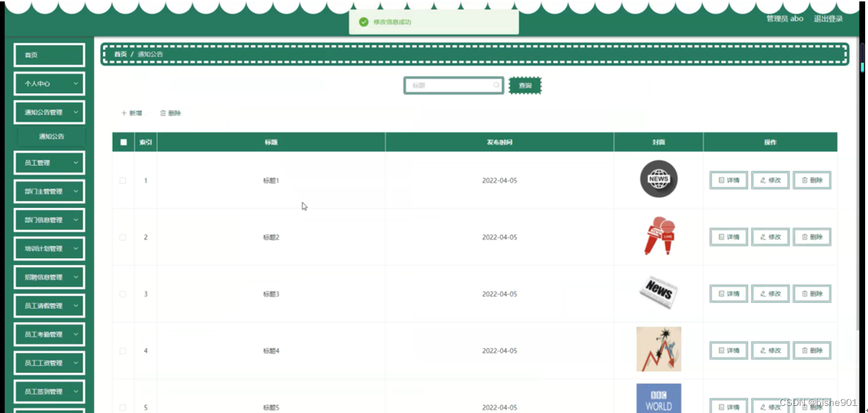This screenshot has width=868, height=413.
Task: Click the red arrow chart cover thumbnail
Action: click(x=659, y=349)
